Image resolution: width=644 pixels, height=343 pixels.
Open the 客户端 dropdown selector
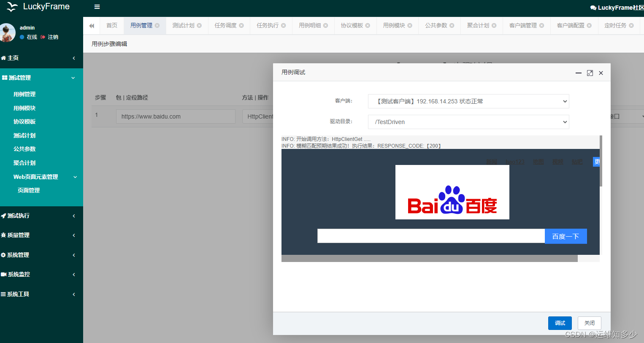click(468, 101)
